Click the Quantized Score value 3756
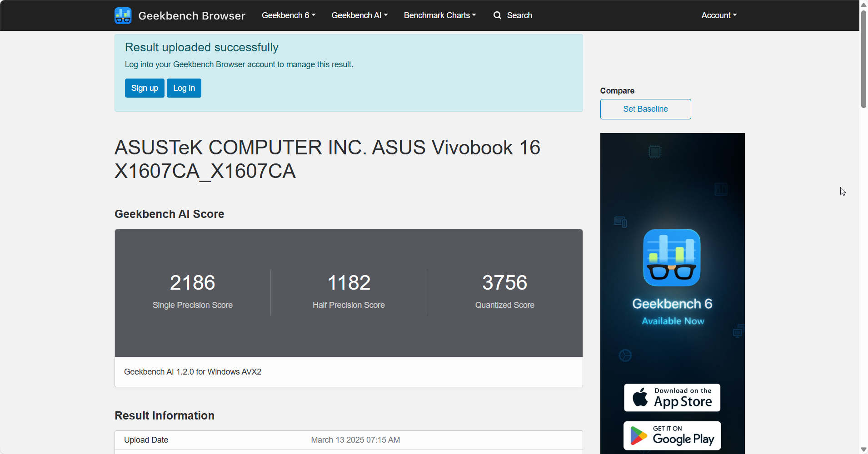Viewport: 868px width, 454px height. click(x=505, y=282)
